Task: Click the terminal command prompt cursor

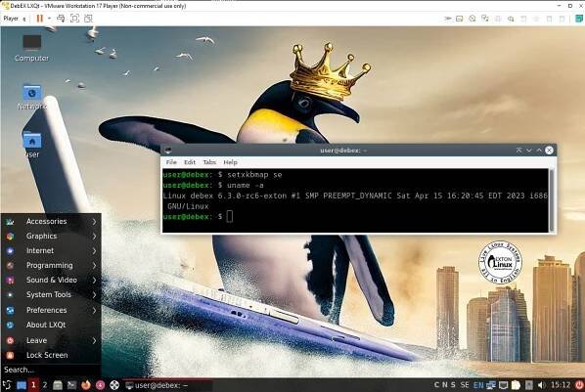Action: pyautogui.click(x=230, y=216)
